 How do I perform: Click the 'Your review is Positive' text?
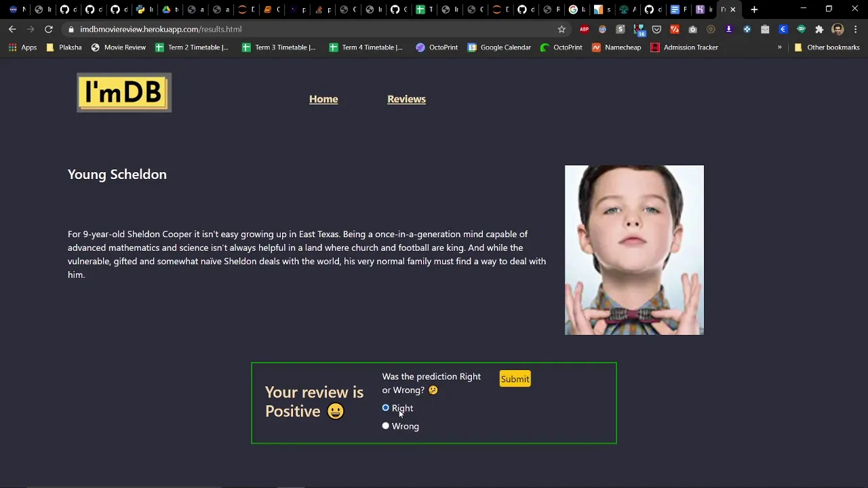point(314,401)
